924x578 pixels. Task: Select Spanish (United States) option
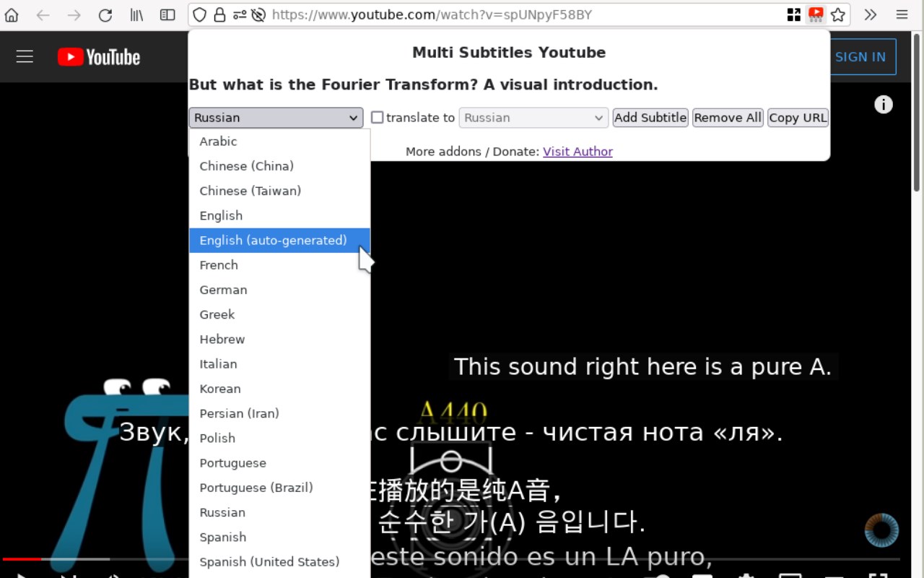click(x=280, y=561)
